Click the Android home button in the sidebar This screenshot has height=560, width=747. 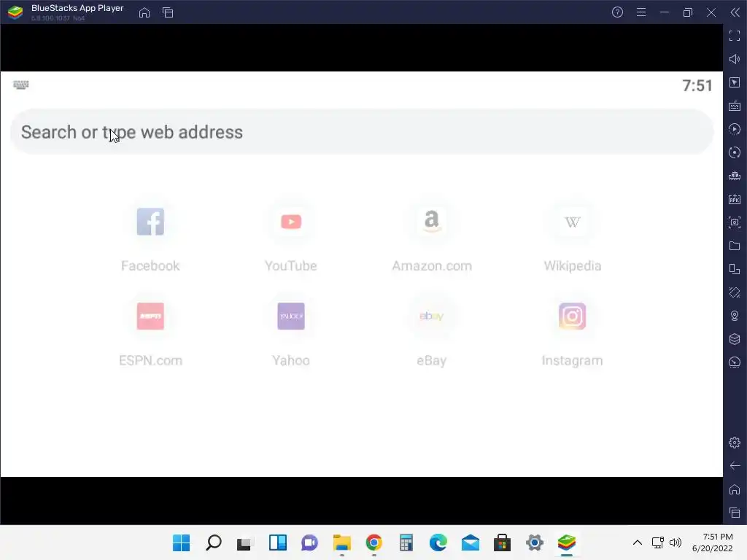point(735,489)
